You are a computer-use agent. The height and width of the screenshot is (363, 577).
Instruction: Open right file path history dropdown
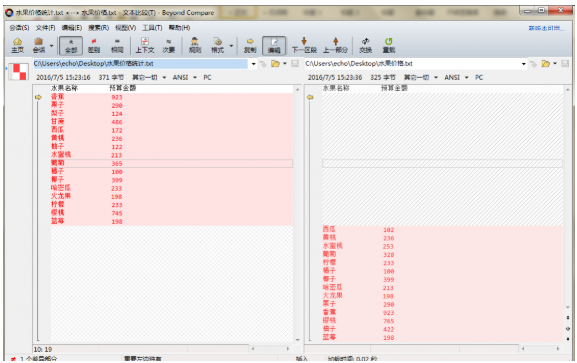click(x=524, y=64)
